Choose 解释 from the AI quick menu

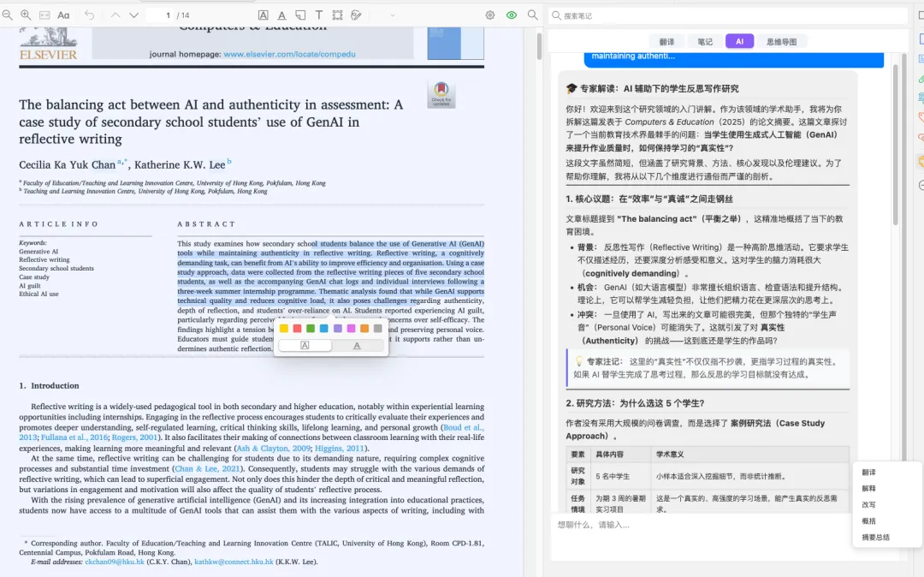point(868,489)
